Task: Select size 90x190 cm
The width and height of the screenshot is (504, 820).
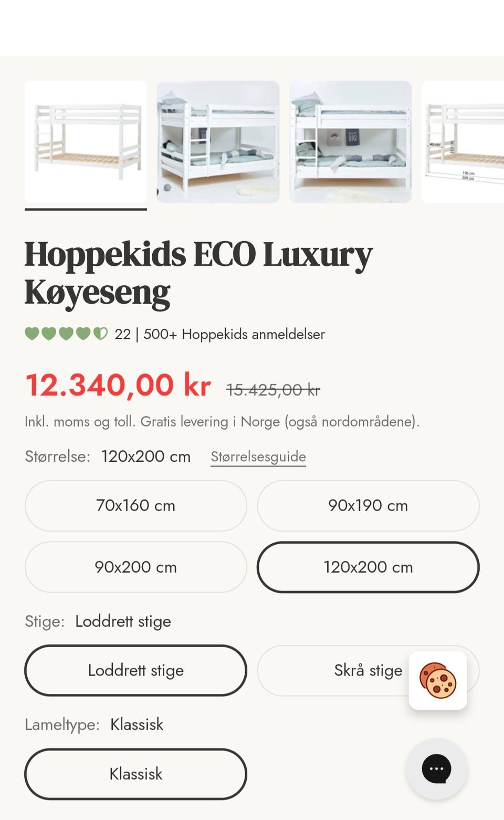Action: (x=368, y=505)
